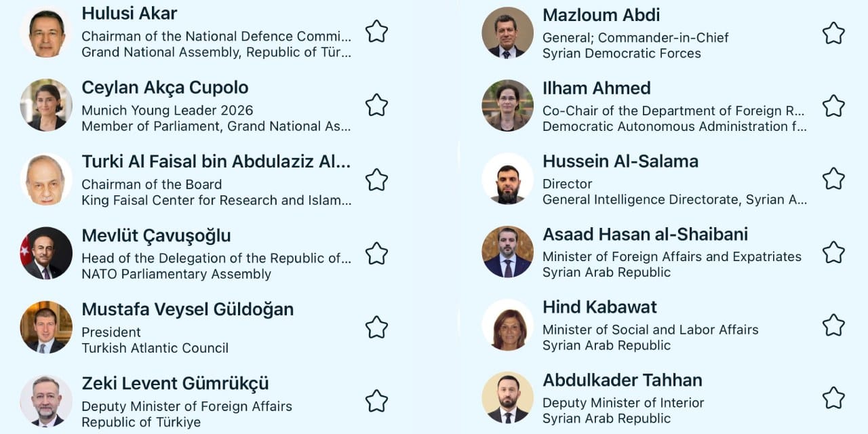Click the star beside Mevlüt Çavuşoğlu
Viewport: 868px width, 434px height.
[376, 254]
